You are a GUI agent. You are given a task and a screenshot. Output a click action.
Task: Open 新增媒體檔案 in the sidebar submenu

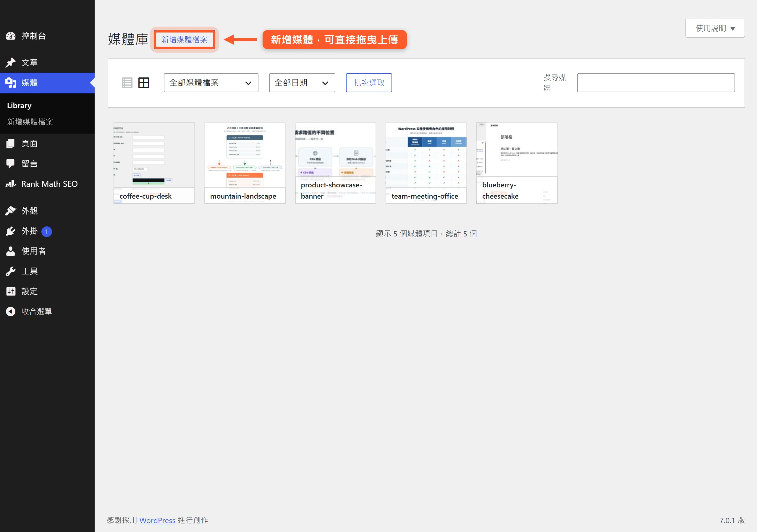(30, 122)
